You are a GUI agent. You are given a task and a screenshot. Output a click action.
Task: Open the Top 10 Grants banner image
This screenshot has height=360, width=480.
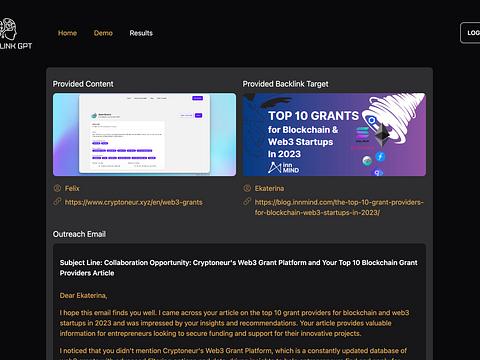coord(334,134)
